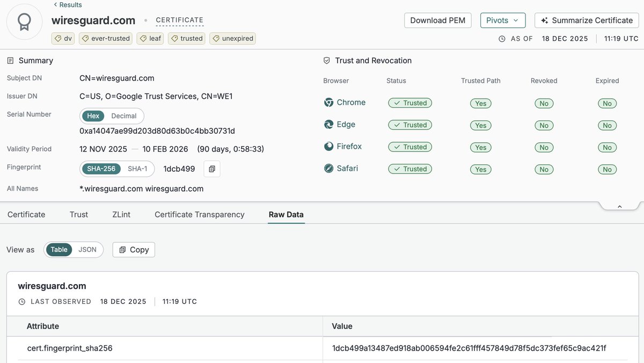
Task: Click Chrome's Trusted Path Yes badge
Action: (x=481, y=104)
